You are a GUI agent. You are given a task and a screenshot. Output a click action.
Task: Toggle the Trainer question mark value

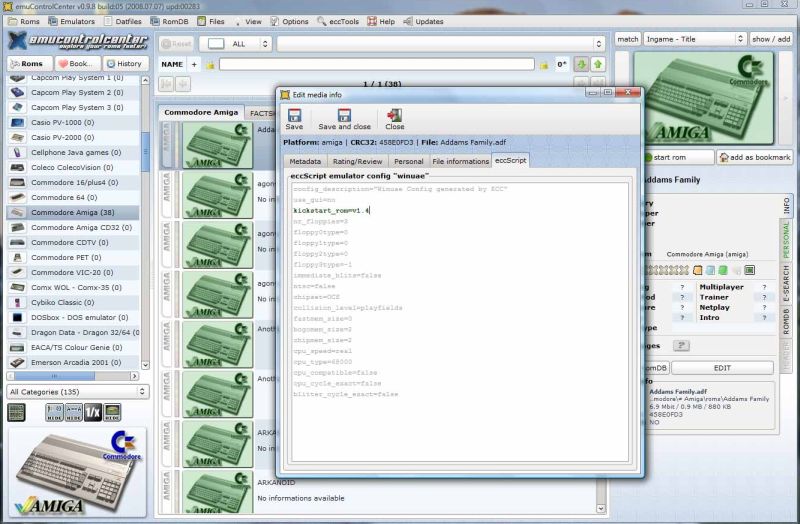(764, 297)
